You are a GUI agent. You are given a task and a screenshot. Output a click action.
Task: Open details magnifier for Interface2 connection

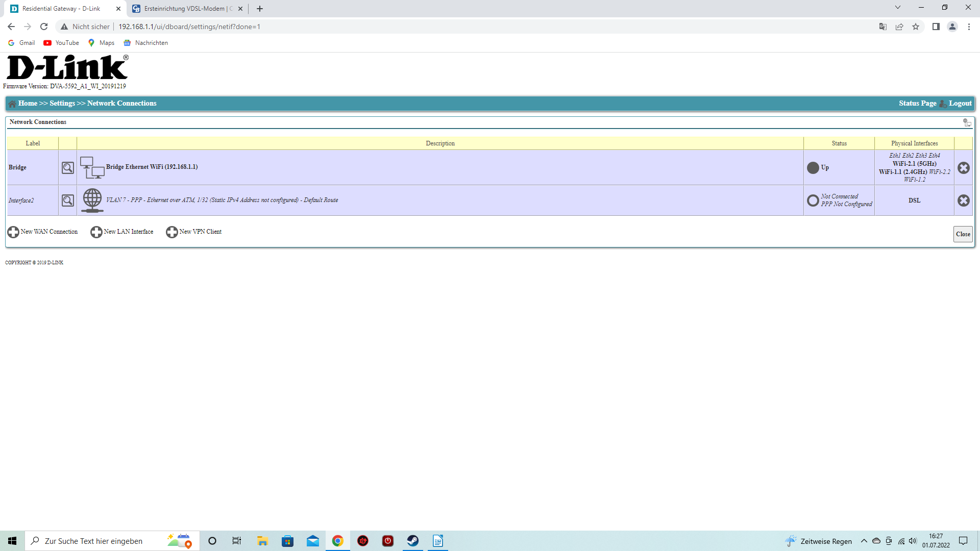67,201
